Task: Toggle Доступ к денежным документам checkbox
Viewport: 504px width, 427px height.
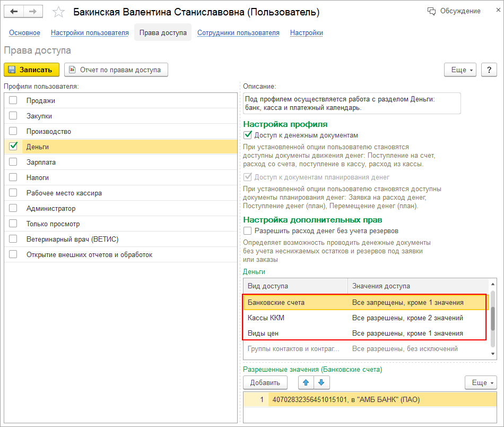Action: 247,135
